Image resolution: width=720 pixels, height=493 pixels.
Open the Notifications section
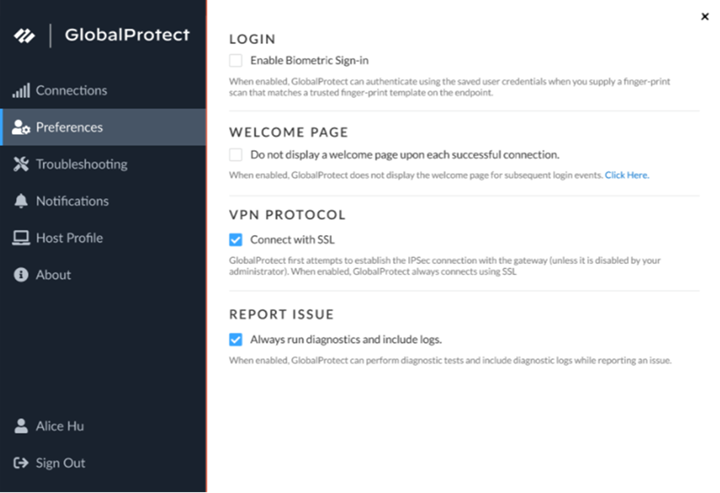click(x=72, y=202)
